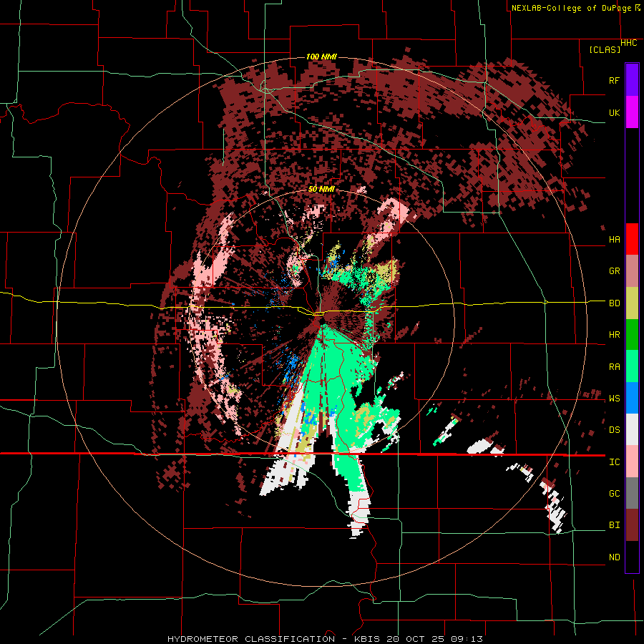Click the RA light green legend swatch
The width and height of the screenshot is (644, 644).
tap(632, 366)
